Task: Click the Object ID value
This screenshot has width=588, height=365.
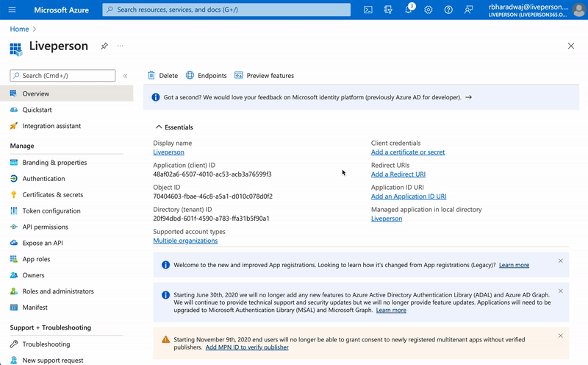Action: pyautogui.click(x=212, y=196)
